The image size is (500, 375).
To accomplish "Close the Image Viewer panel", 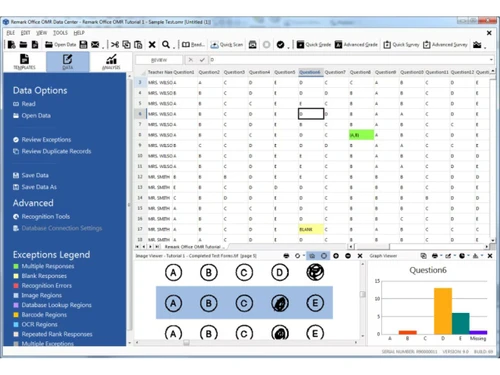I will tap(360, 256).
